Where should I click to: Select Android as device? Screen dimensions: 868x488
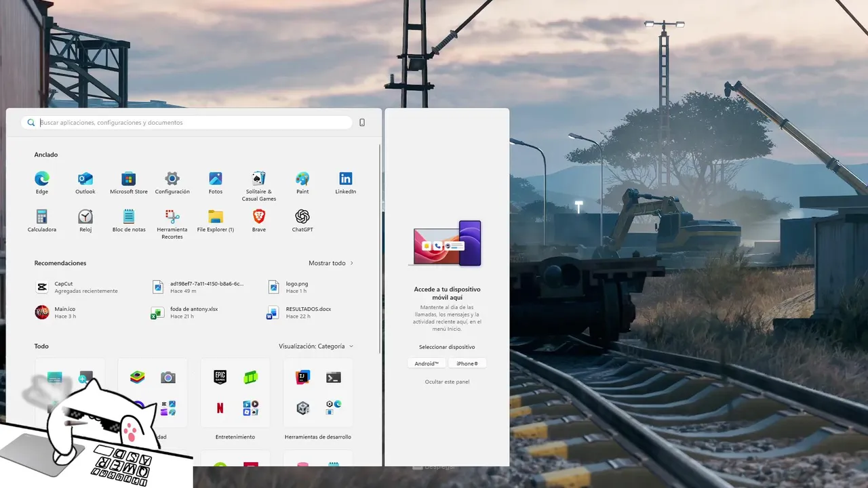[x=427, y=363]
